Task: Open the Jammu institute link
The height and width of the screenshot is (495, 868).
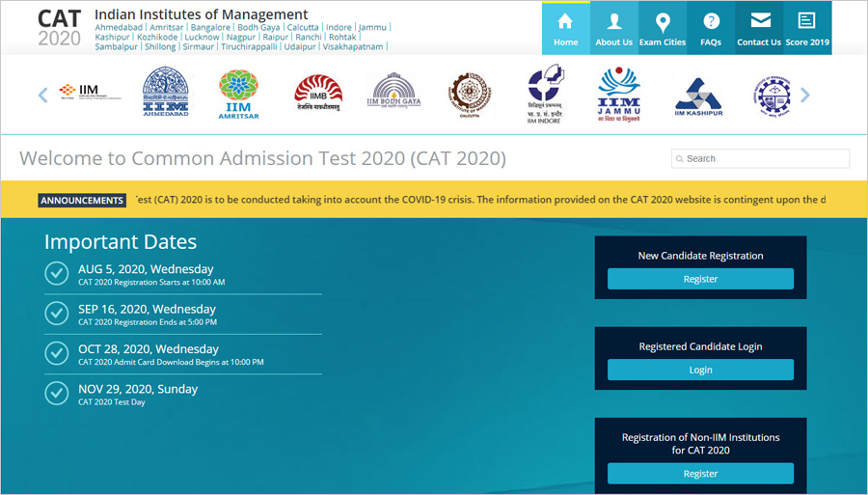Action: pos(372,27)
